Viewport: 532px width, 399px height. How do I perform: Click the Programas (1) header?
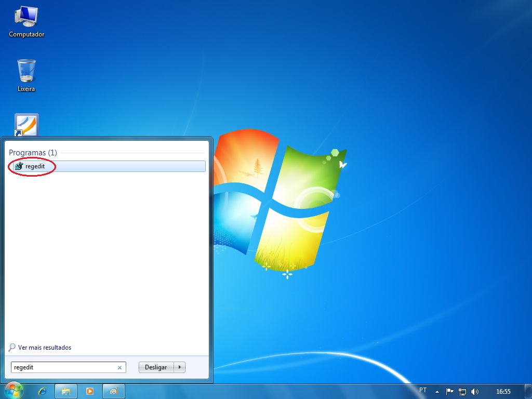point(33,152)
